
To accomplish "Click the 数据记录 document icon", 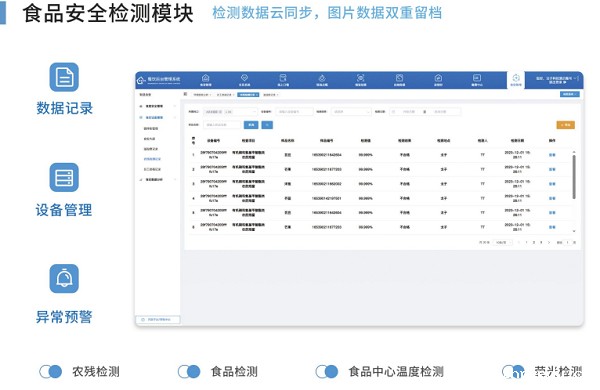I will point(64,77).
